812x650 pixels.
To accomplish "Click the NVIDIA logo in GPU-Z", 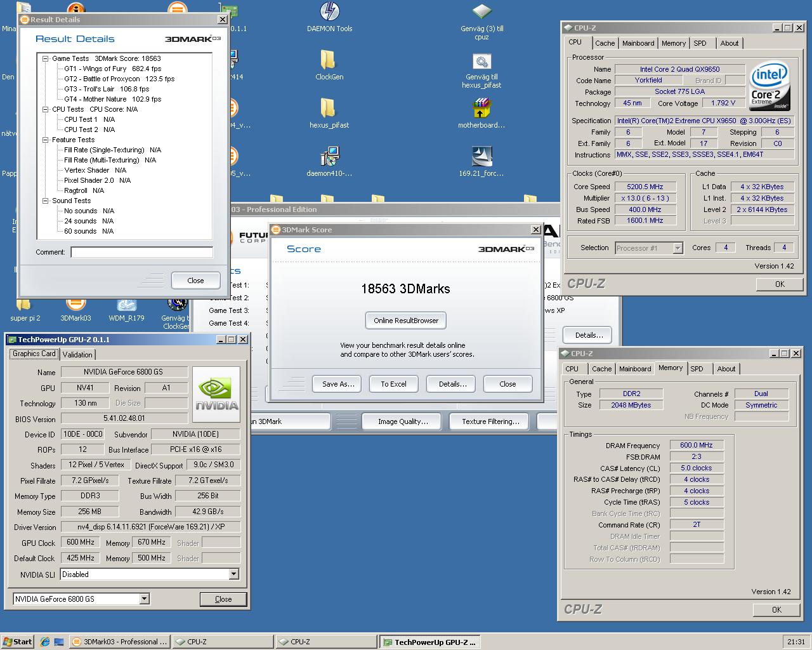I will [216, 395].
